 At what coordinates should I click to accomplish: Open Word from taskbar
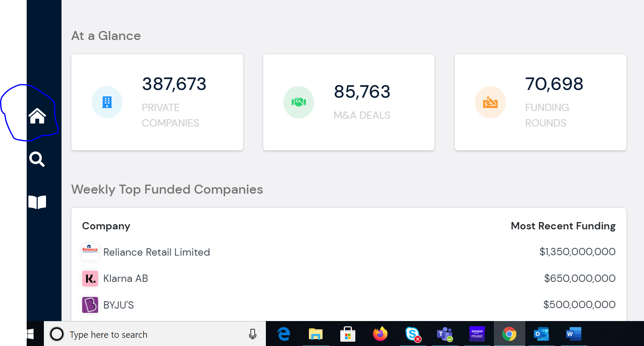(x=573, y=334)
